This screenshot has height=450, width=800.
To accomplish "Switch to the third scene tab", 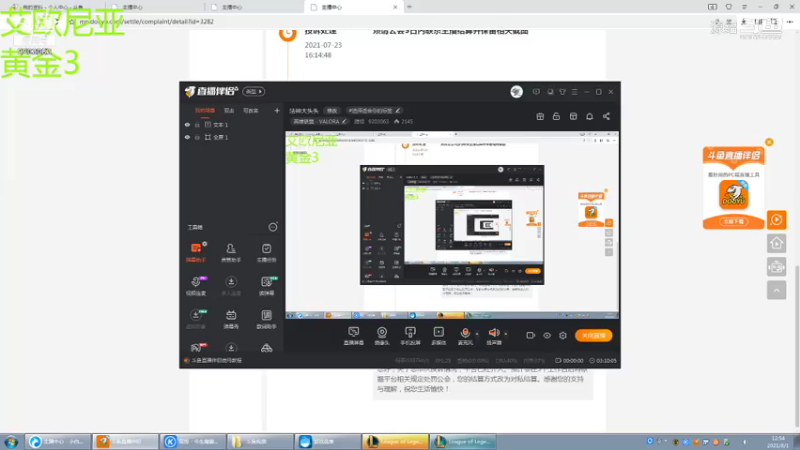I will (251, 111).
